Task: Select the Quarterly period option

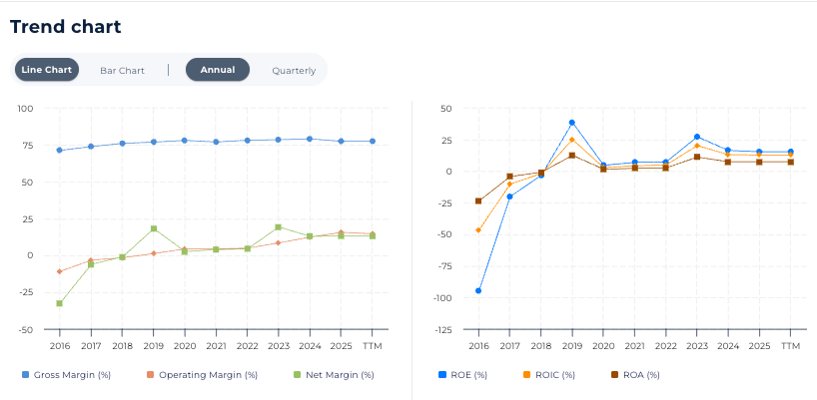Action: tap(294, 70)
